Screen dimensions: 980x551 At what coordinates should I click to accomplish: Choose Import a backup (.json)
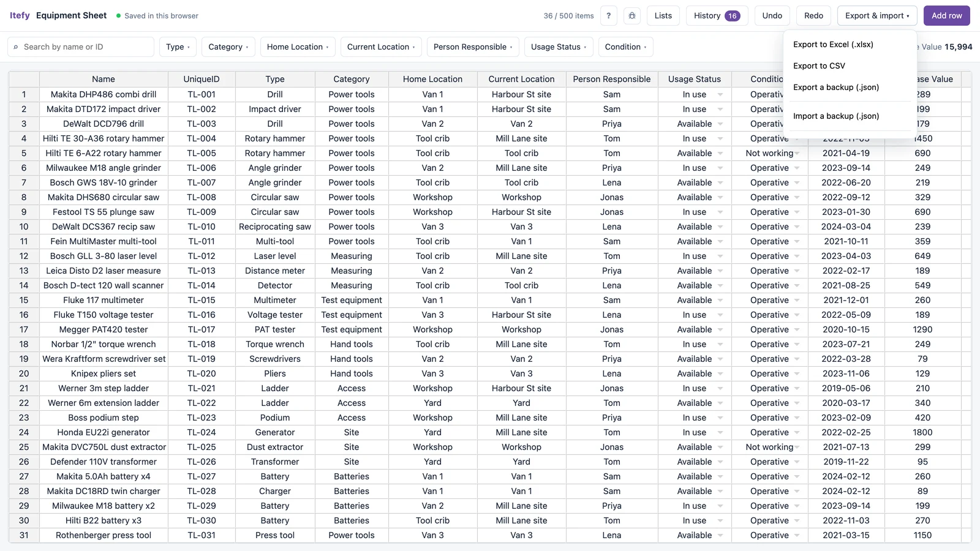coord(850,116)
